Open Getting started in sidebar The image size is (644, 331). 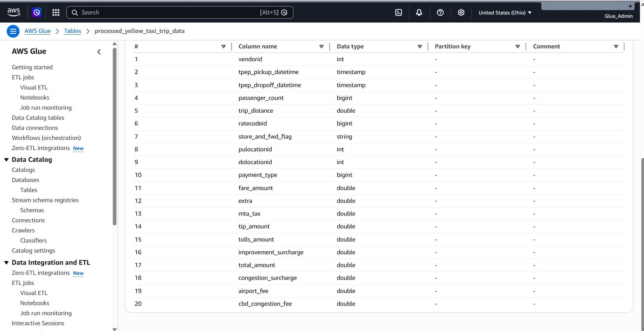click(32, 67)
